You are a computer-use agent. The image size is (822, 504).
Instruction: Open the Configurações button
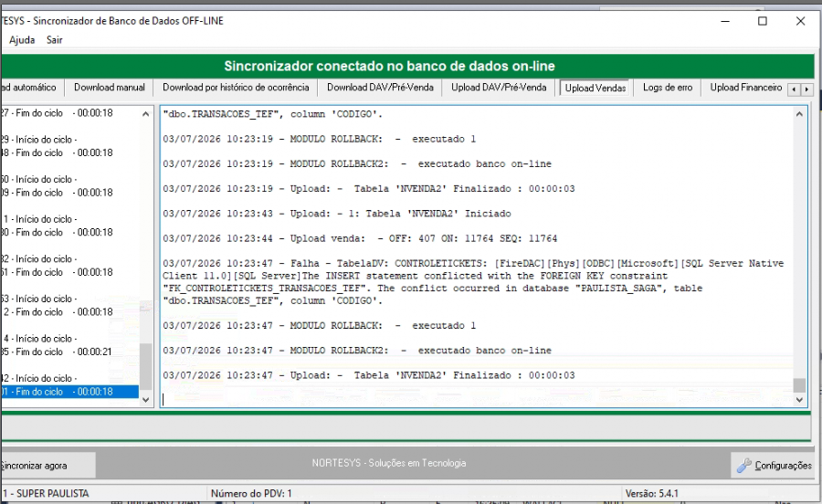[x=775, y=466]
